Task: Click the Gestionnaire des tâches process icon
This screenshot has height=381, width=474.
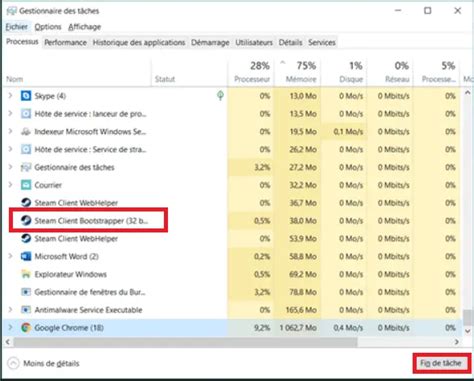Action: 26,167
